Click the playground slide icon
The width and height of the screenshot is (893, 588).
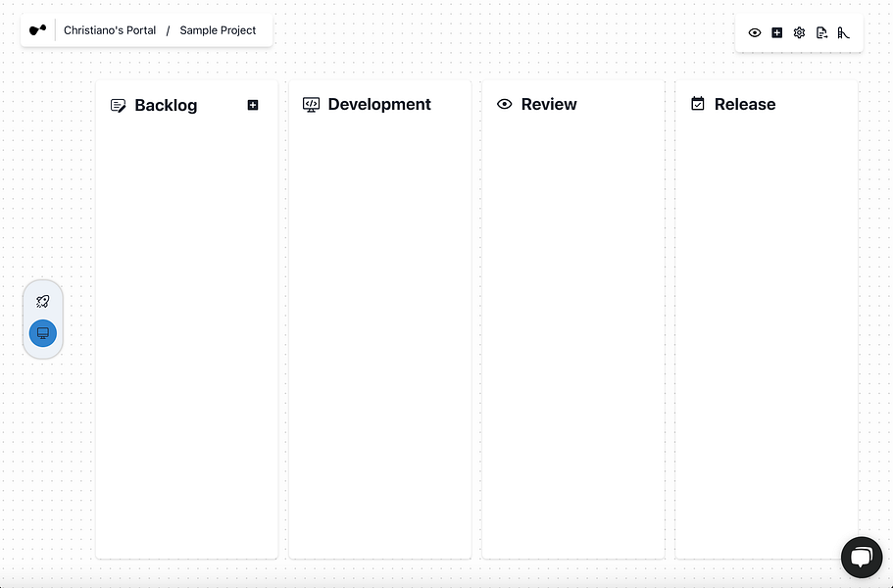[x=843, y=33]
